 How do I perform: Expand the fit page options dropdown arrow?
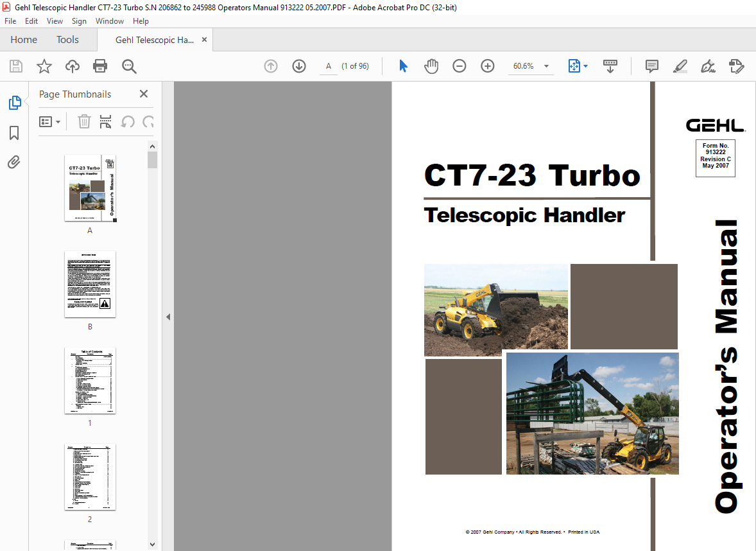click(585, 66)
